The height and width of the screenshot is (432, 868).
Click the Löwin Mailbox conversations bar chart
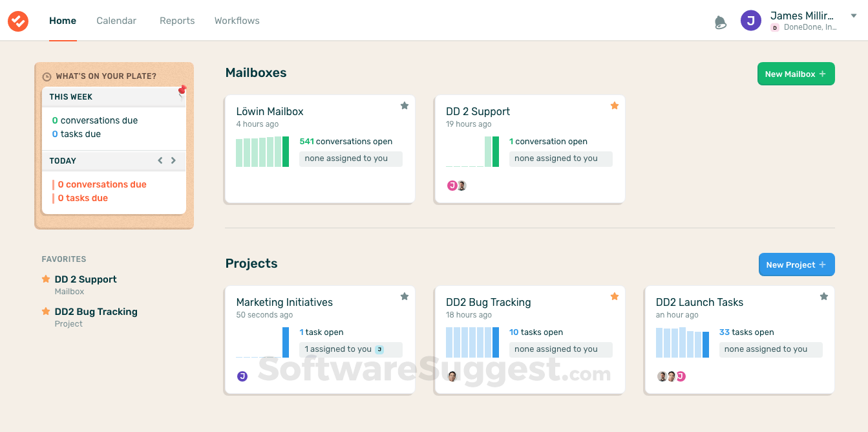pyautogui.click(x=262, y=152)
